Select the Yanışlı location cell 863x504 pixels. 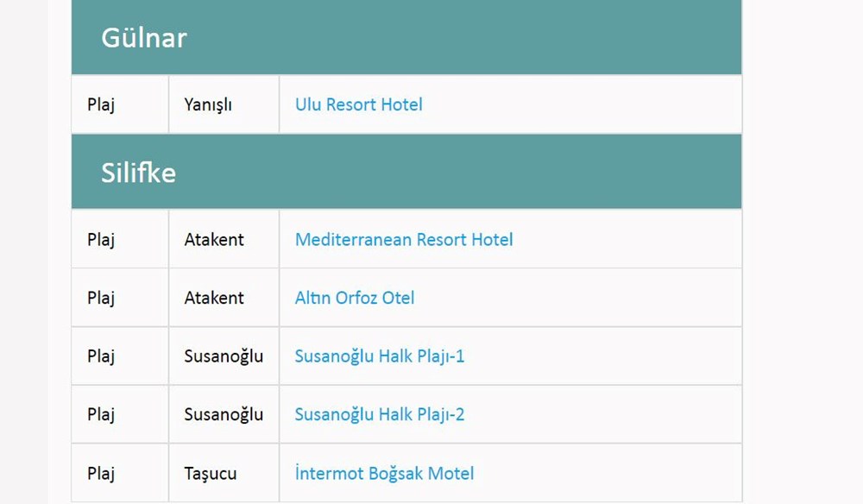pyautogui.click(x=208, y=105)
